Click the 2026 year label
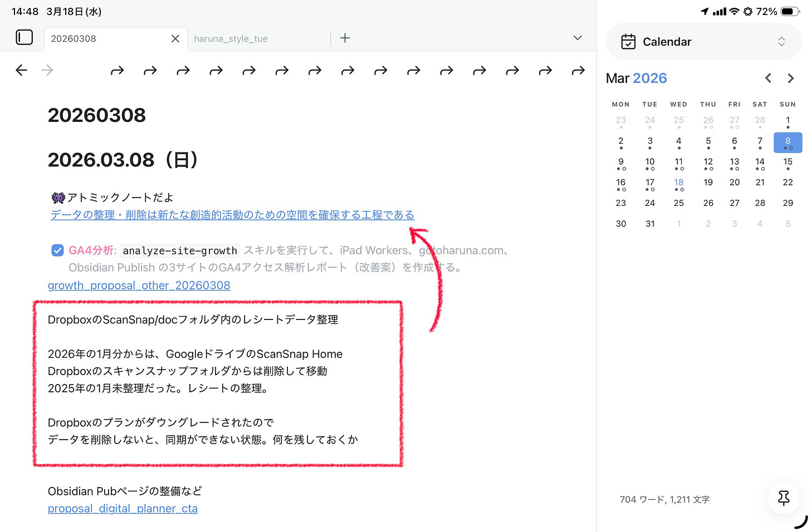This screenshot has width=811, height=532. [649, 78]
